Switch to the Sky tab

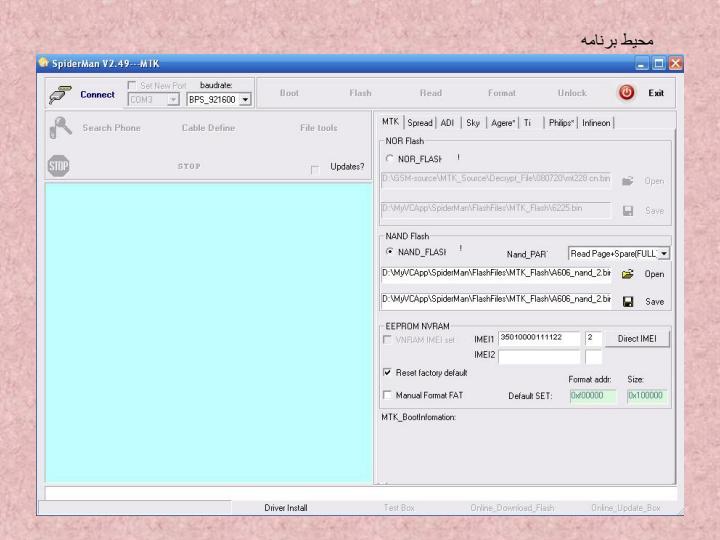473,123
